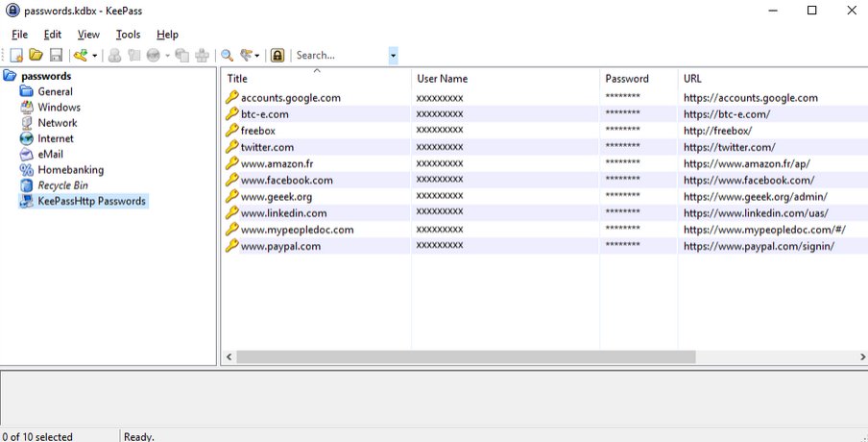Click the Open database folder icon

[36, 55]
